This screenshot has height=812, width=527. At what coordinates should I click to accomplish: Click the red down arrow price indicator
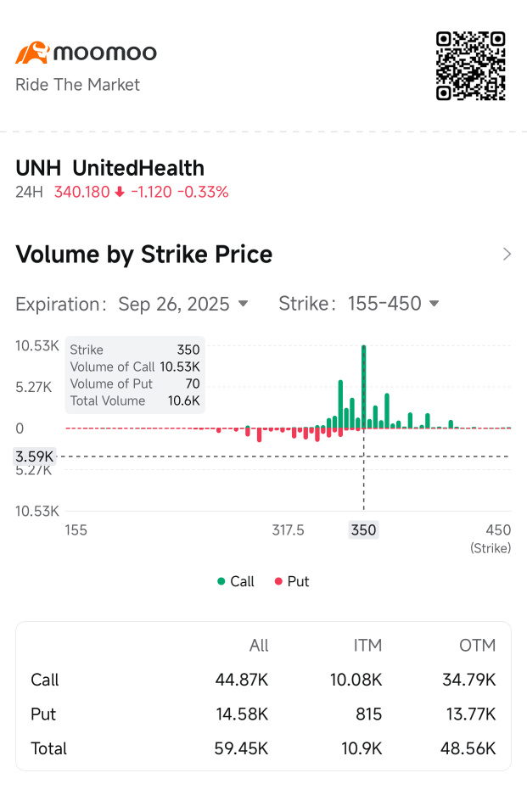pos(120,192)
